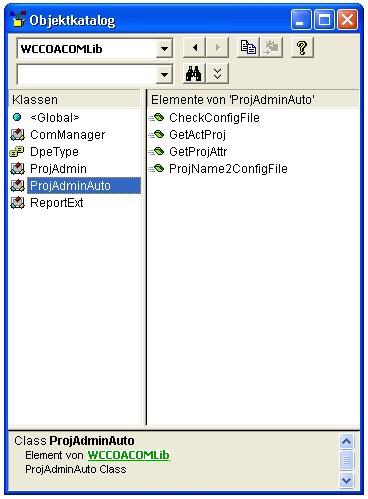Open Help with the question mark icon

pos(302,47)
